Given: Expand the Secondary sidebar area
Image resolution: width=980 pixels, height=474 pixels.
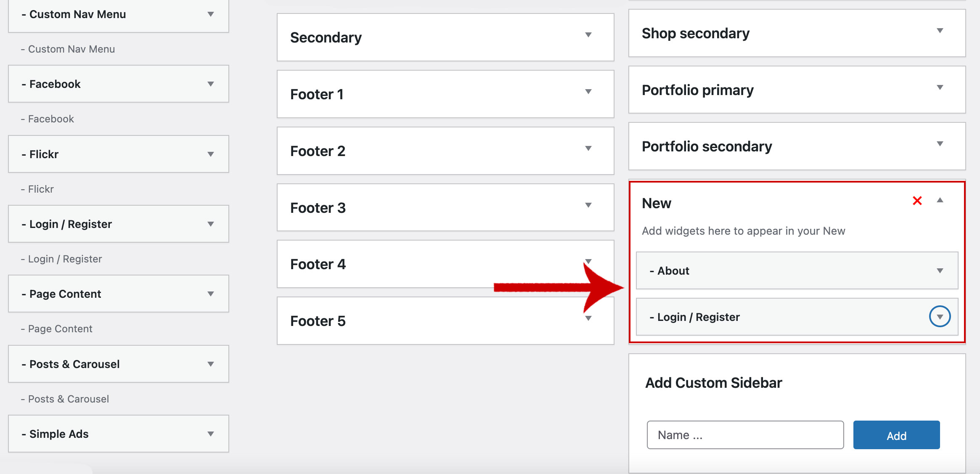Looking at the screenshot, I should click(588, 35).
